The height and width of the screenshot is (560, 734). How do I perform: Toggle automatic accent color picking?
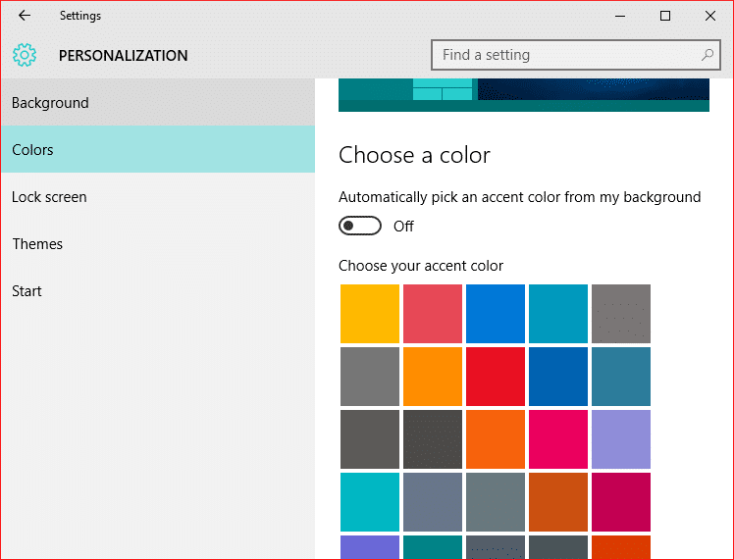[x=360, y=226]
